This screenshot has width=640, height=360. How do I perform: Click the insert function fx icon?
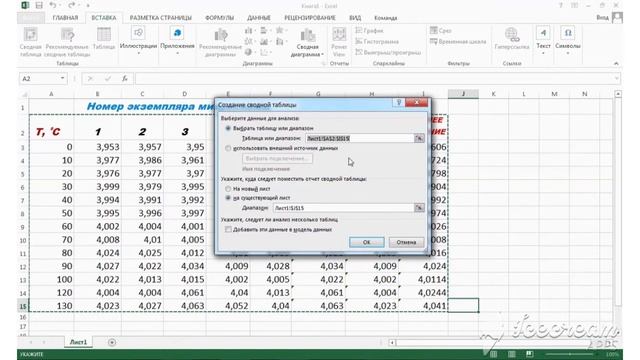[x=124, y=78]
